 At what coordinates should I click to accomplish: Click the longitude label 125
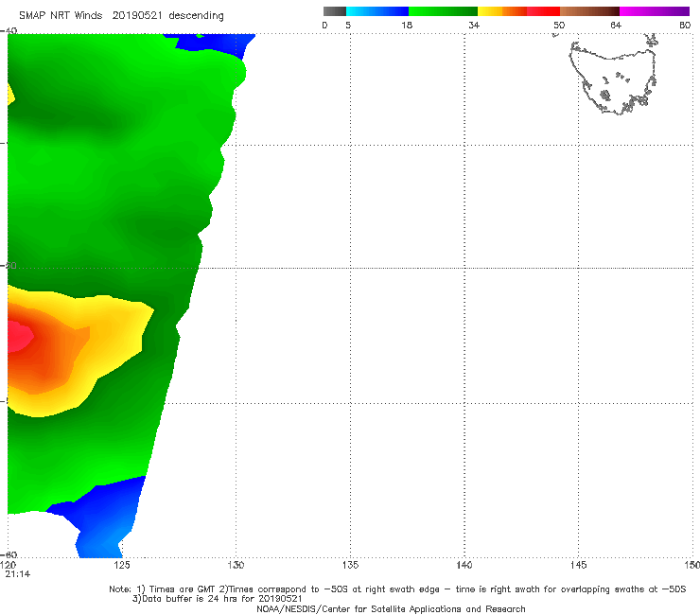[122, 566]
